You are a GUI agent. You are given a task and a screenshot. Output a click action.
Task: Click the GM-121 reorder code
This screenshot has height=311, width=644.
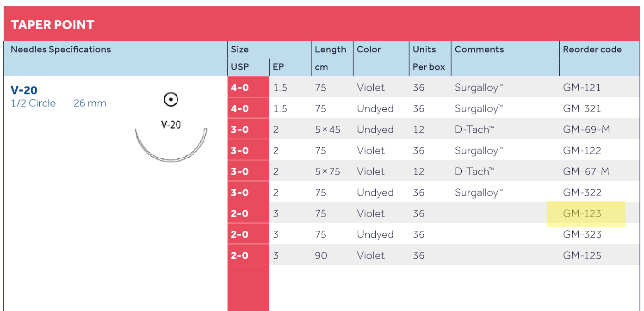click(x=582, y=87)
